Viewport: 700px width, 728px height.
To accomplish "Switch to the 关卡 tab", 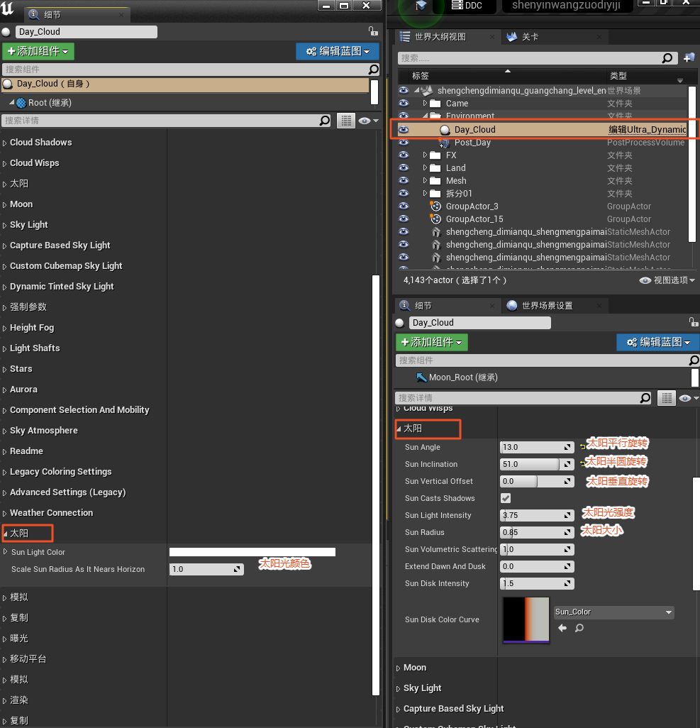I will pos(529,37).
